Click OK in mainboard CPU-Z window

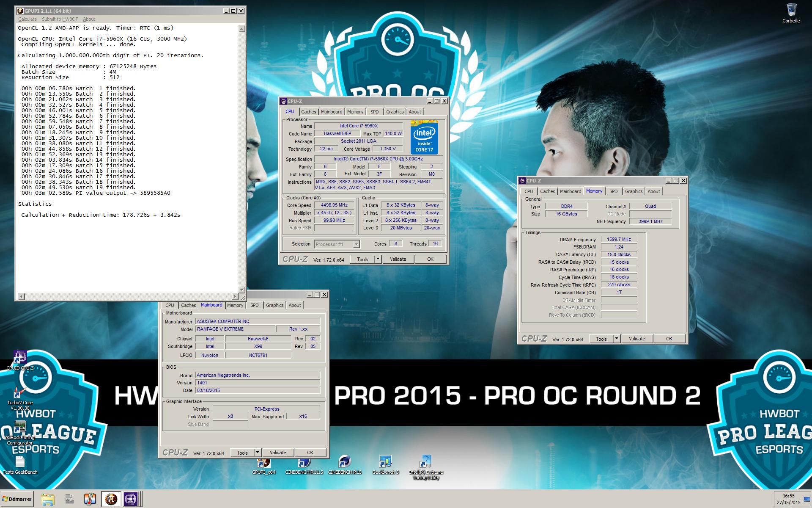pos(310,453)
